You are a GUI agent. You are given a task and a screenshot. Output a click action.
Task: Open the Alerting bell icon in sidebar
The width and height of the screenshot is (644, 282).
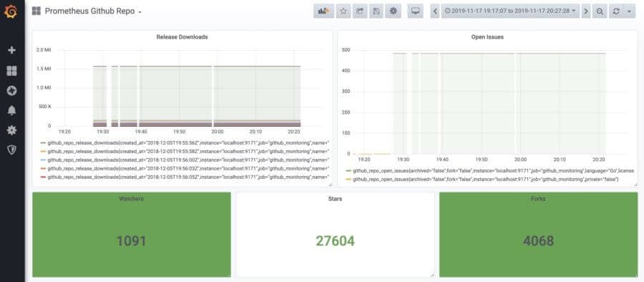11,110
